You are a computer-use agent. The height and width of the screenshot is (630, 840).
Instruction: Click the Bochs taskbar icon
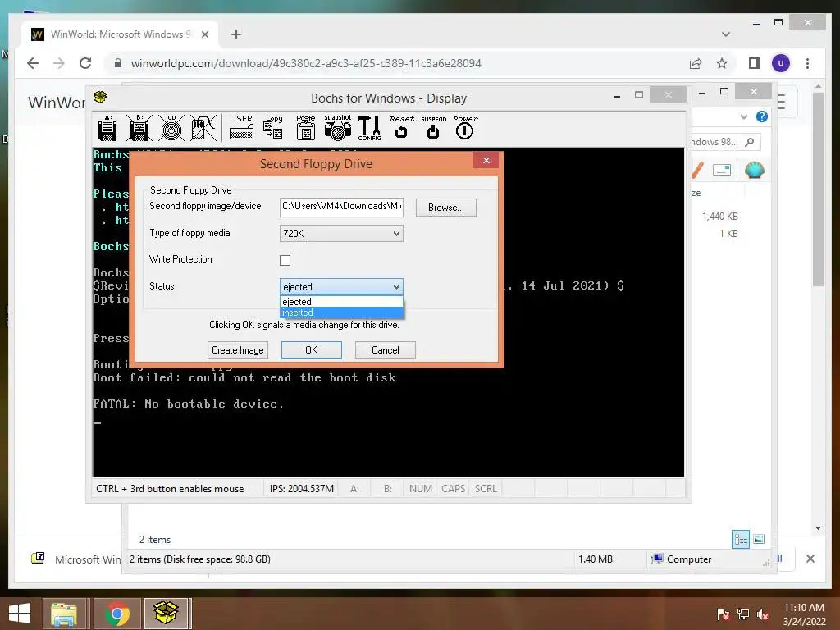tap(166, 614)
